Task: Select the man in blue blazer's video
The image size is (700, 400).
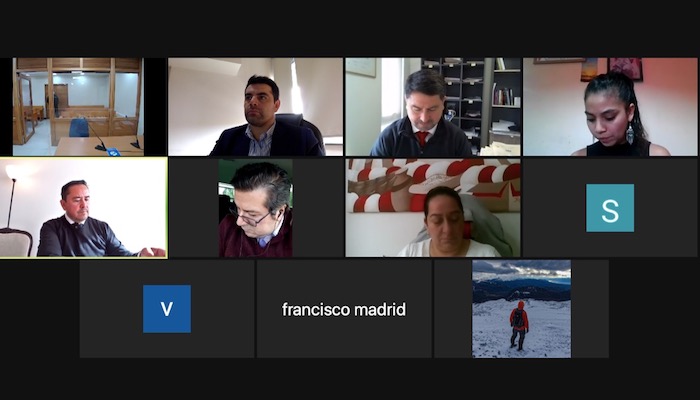Action: (255, 107)
